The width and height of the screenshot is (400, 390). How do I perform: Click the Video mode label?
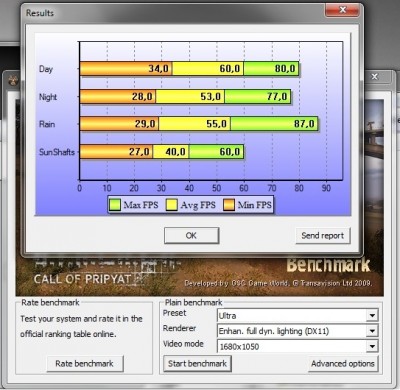pyautogui.click(x=183, y=344)
